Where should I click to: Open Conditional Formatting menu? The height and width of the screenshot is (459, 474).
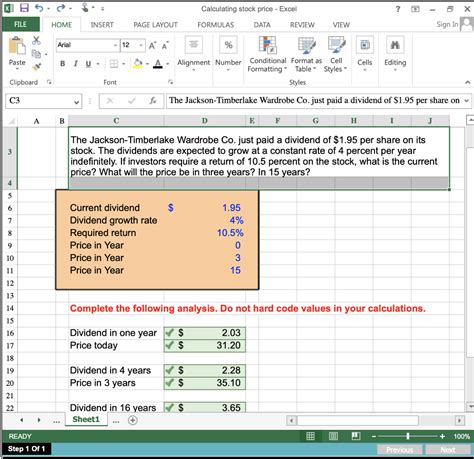tap(267, 54)
